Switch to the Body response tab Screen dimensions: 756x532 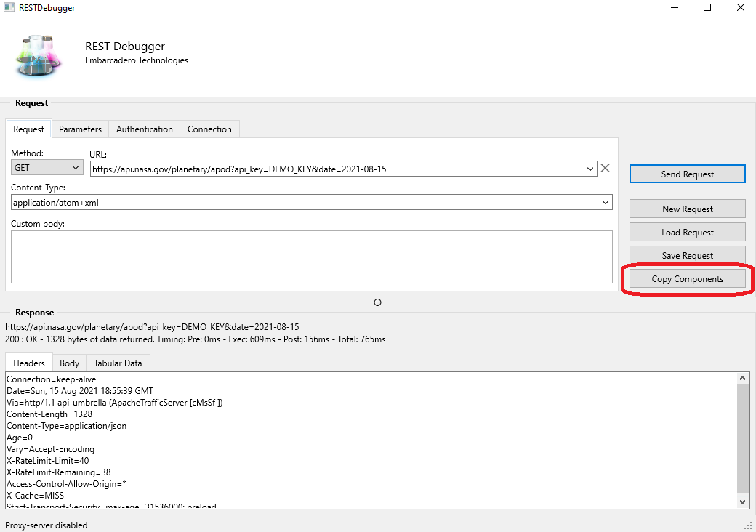69,363
